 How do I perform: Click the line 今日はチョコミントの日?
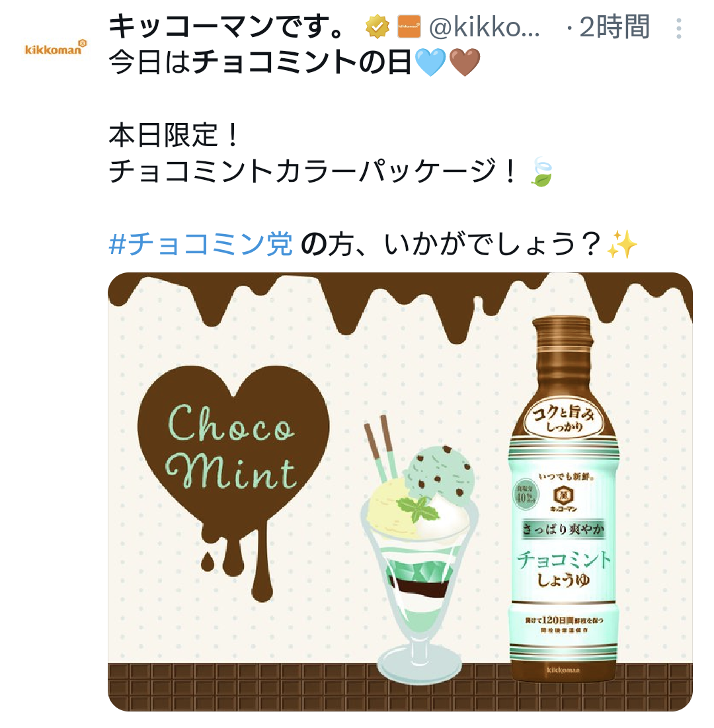coord(260,63)
